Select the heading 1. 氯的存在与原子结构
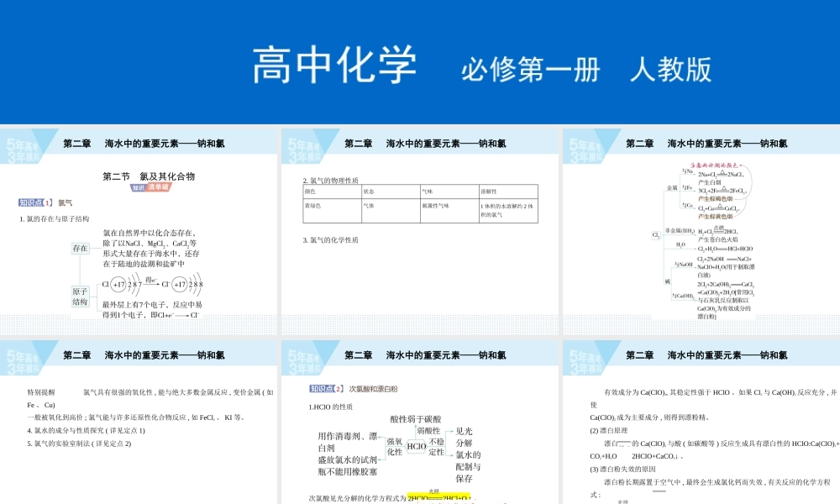 click(54, 219)
